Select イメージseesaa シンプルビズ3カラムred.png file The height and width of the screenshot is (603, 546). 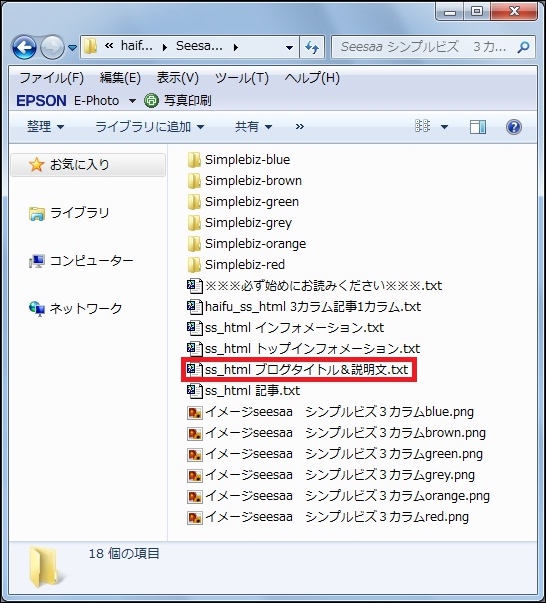[328, 517]
